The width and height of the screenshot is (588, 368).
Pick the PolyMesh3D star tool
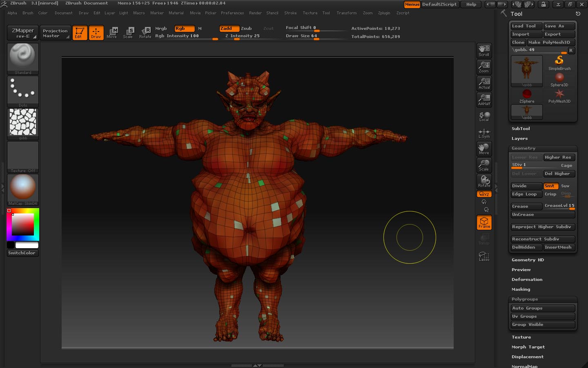(x=559, y=96)
